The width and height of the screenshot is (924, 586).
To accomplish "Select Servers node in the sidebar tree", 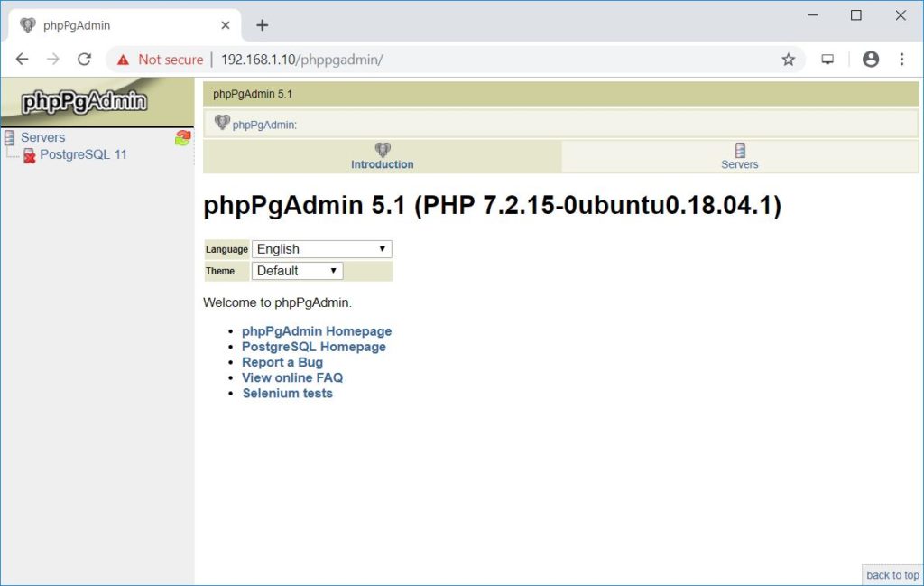I will click(43, 137).
